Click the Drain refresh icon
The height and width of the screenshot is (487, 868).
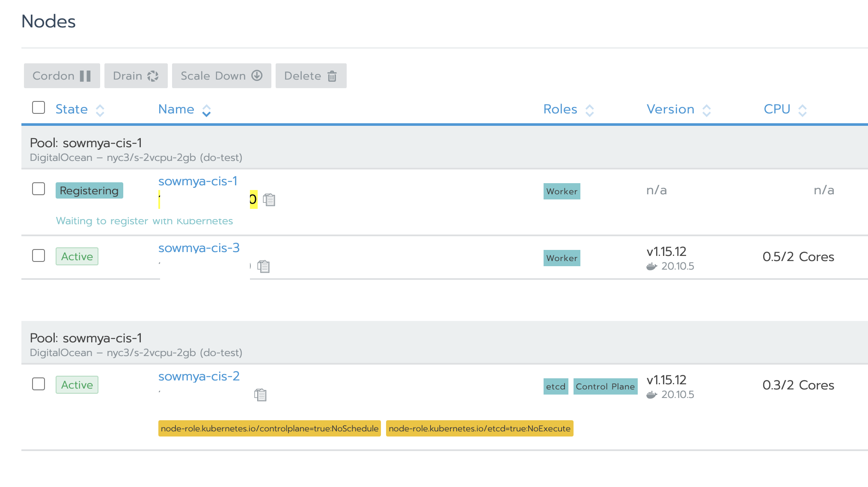153,76
